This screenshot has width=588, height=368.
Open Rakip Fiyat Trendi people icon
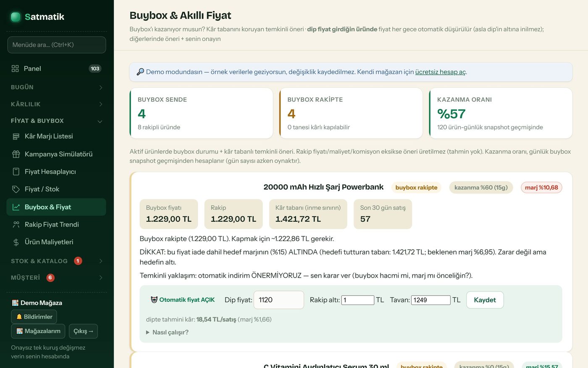click(16, 225)
